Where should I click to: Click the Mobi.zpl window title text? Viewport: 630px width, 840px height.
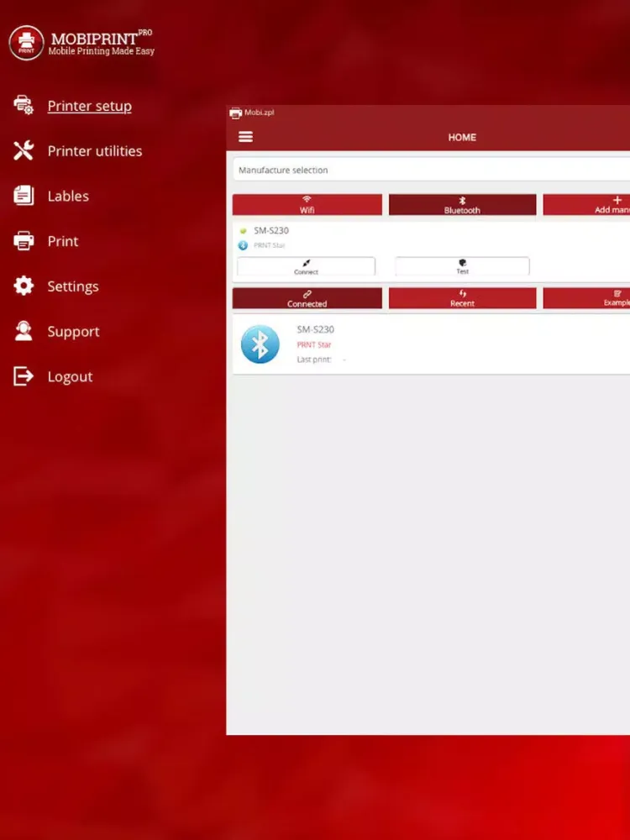click(x=260, y=113)
